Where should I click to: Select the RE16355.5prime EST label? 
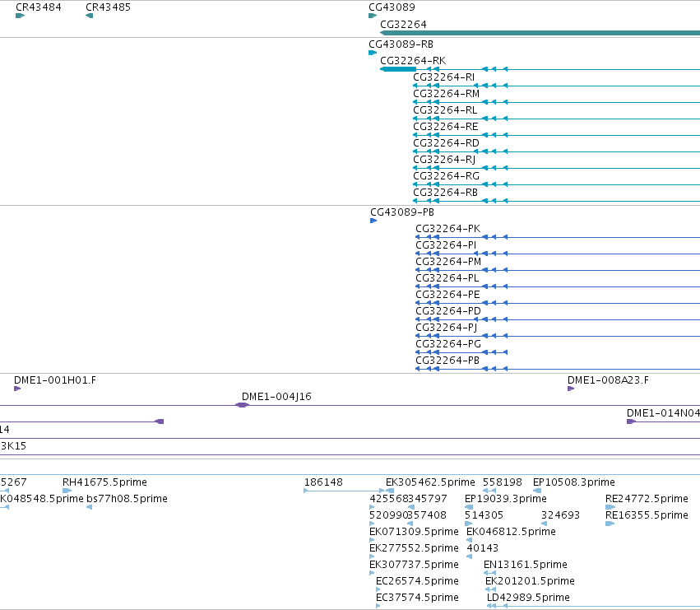tap(647, 515)
